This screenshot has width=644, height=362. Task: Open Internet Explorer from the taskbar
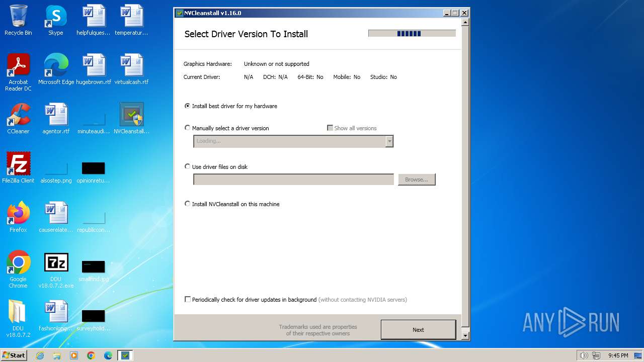(40, 355)
